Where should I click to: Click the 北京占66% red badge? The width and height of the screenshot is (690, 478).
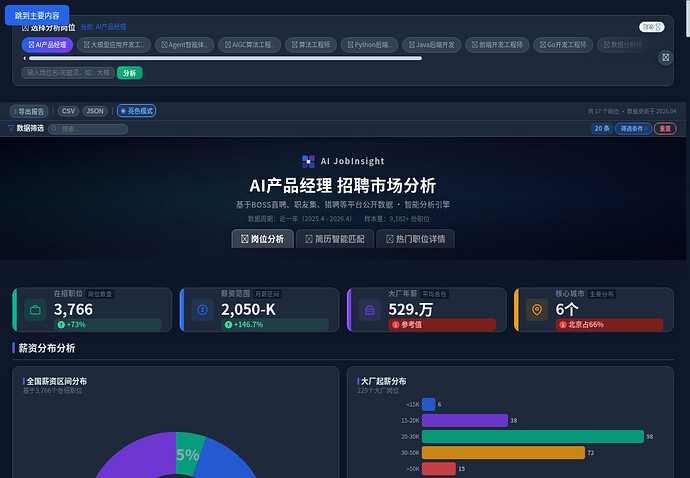click(x=609, y=325)
